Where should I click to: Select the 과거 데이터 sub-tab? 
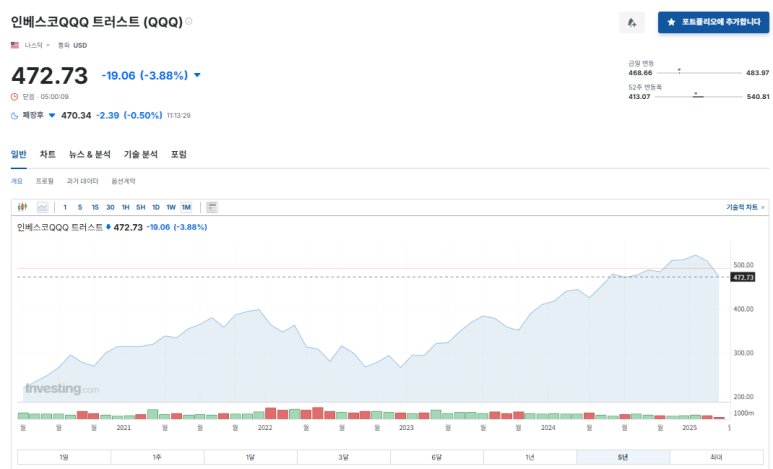(82, 181)
